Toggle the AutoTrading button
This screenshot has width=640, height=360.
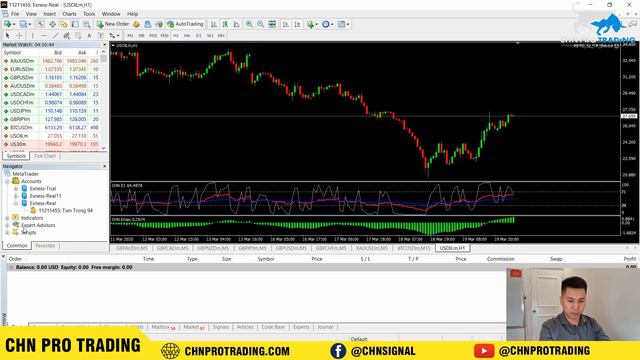tap(185, 24)
